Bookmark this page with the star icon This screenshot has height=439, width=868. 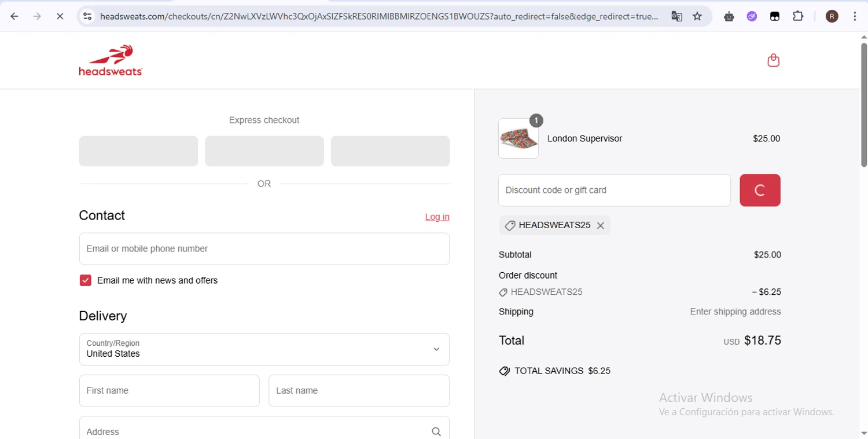click(x=697, y=16)
